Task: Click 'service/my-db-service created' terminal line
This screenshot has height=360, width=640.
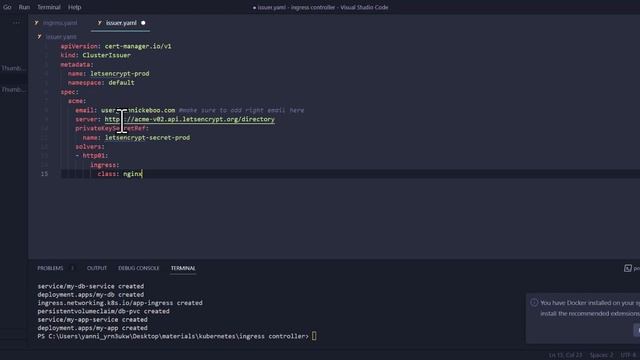Action: coord(91,287)
